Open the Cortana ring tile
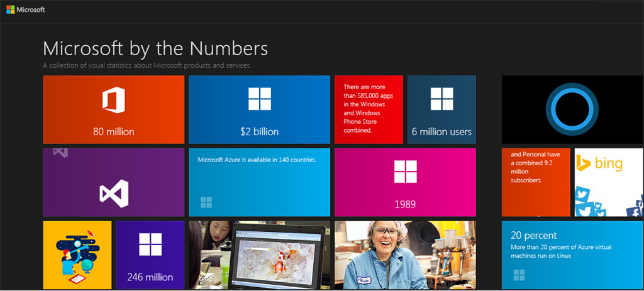 573,109
